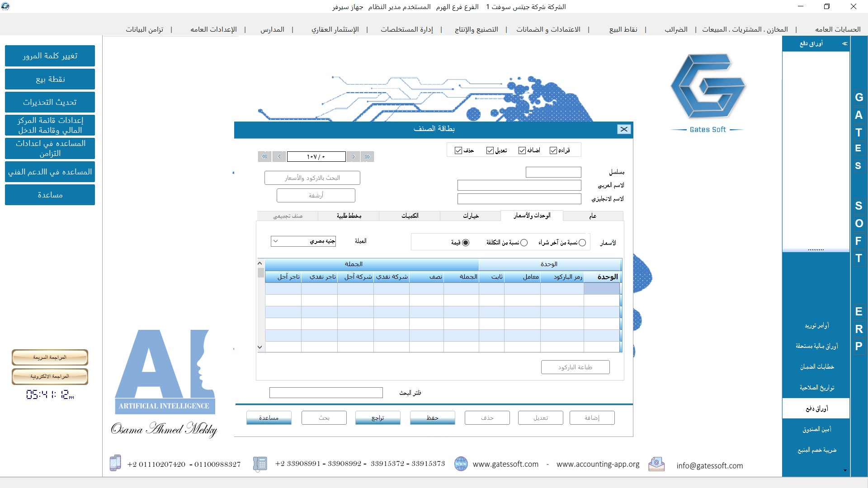Screen dimensions: 868x488
Task: Click the www globe icon
Action: (461, 464)
